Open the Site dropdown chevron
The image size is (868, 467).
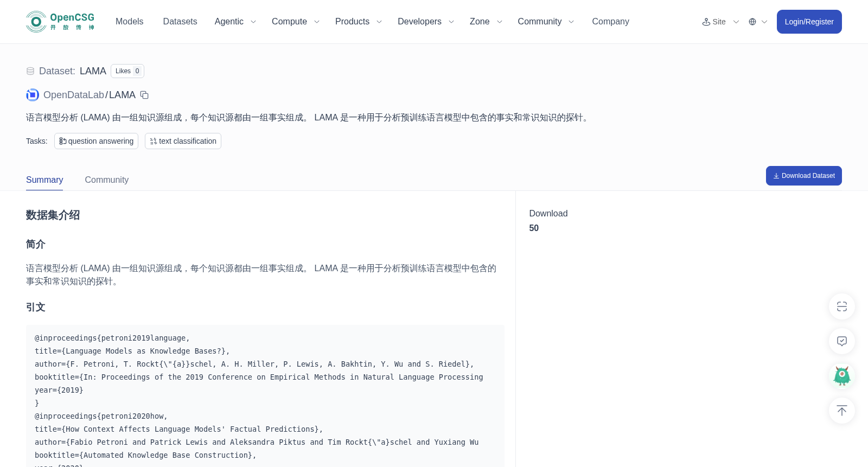pyautogui.click(x=736, y=22)
